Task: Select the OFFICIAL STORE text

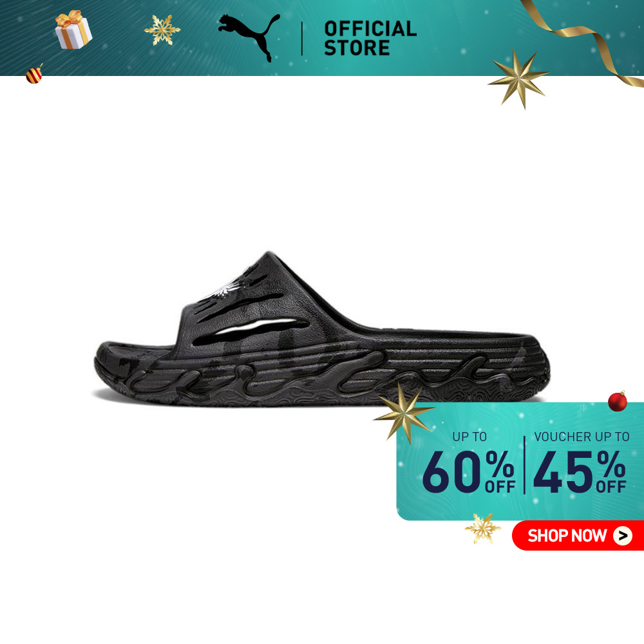Action: tap(370, 38)
